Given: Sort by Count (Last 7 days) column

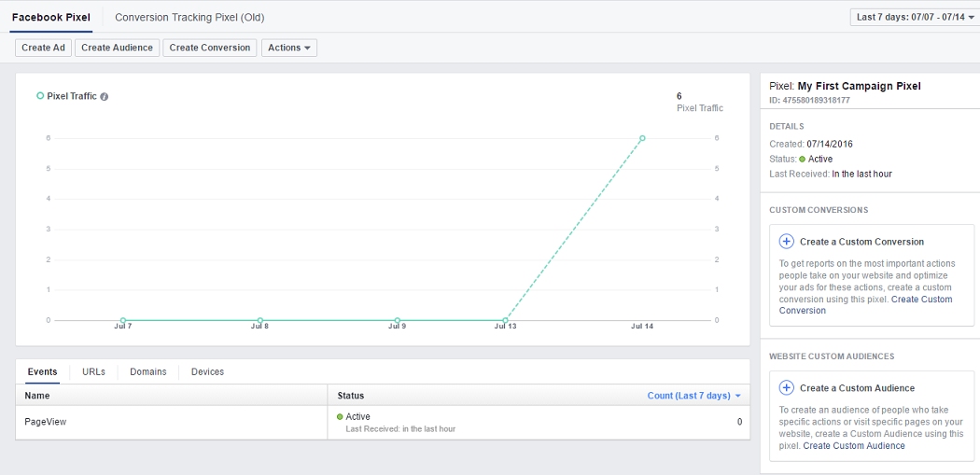Looking at the screenshot, I should [693, 396].
